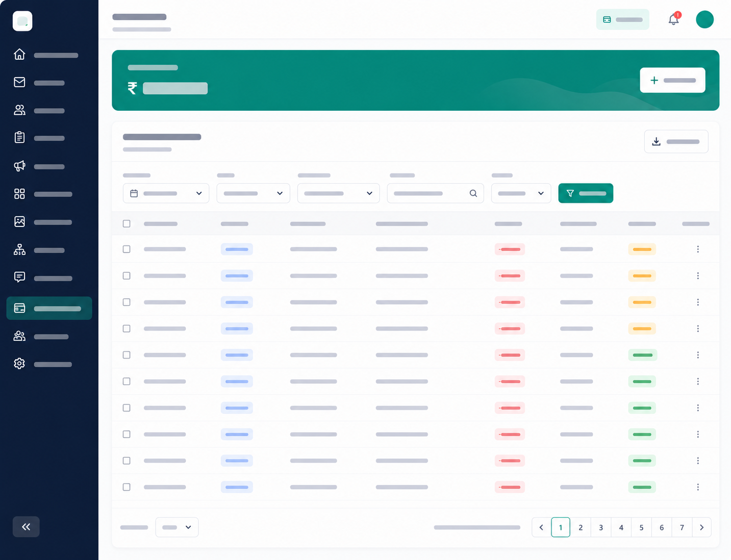Open the rows-per-page dropdown in the table footer

pos(177,527)
